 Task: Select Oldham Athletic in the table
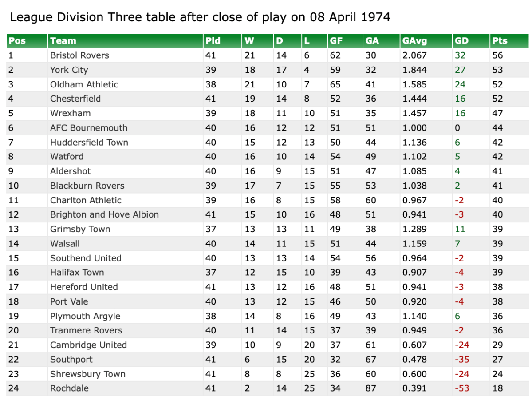84,84
